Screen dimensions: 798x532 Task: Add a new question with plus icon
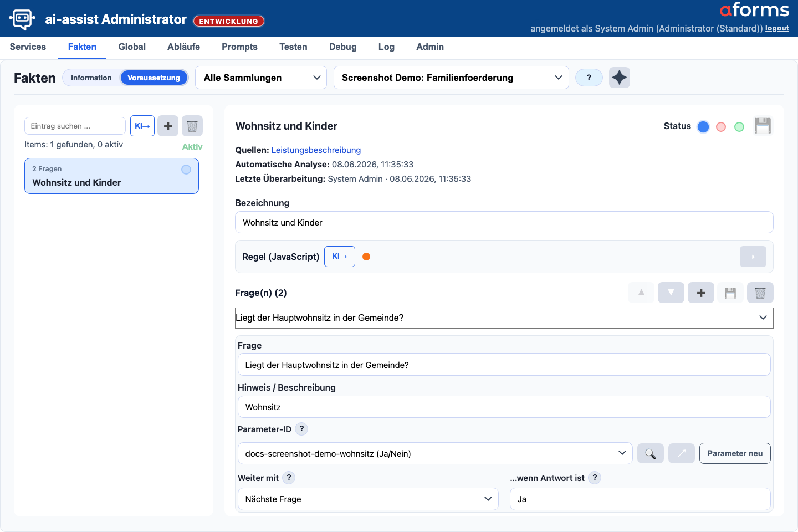(701, 293)
